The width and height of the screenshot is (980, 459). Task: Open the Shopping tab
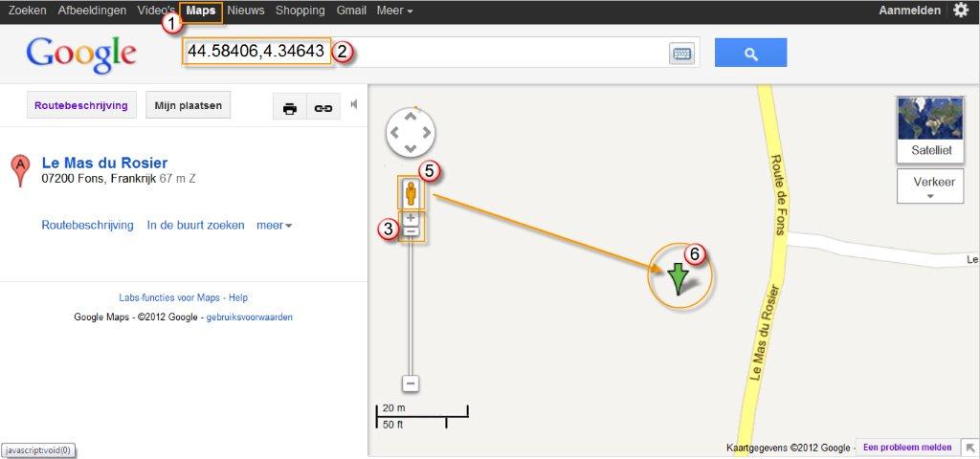[x=301, y=11]
